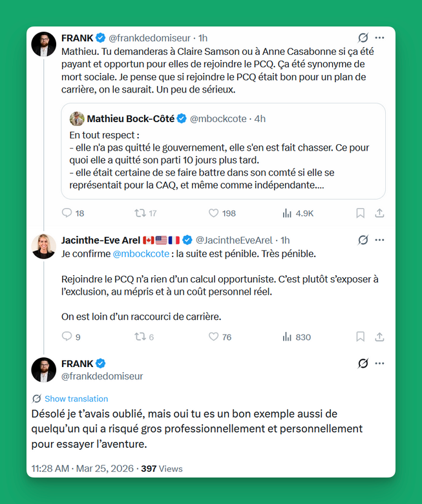Share Jacinthe-Eve Arel's tweet
This screenshot has width=422, height=504.
pyautogui.click(x=380, y=337)
